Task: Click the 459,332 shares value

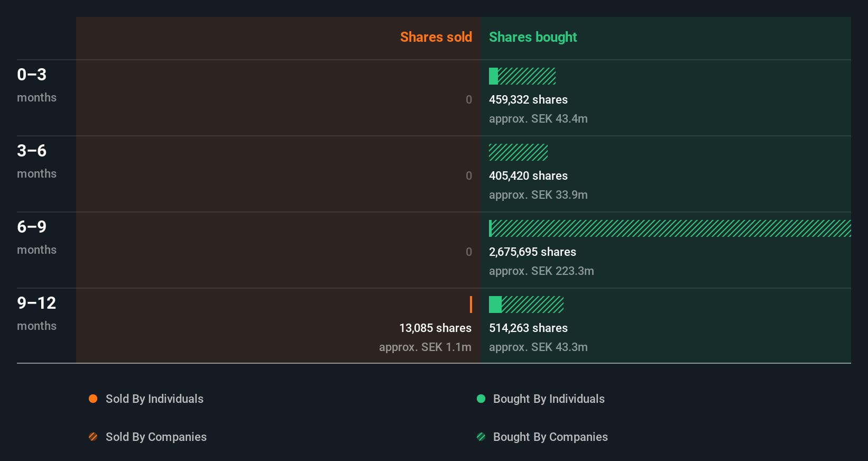Action: click(x=528, y=100)
